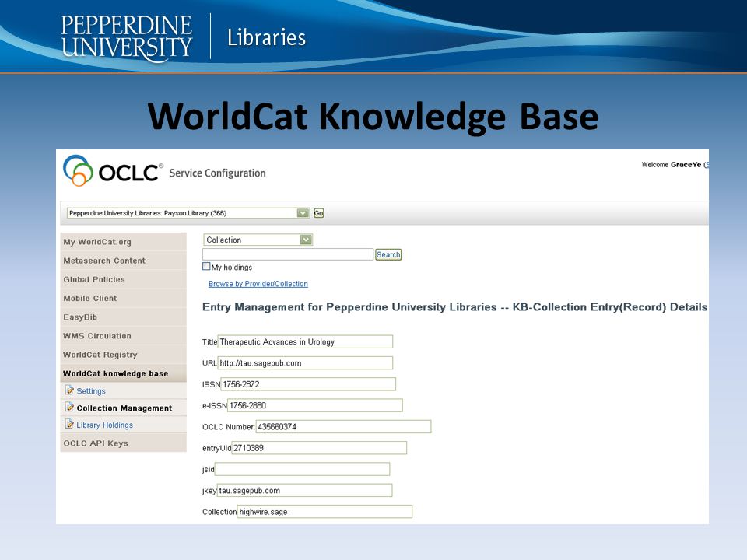Click the OCLC Number field 435660374

coord(343,426)
